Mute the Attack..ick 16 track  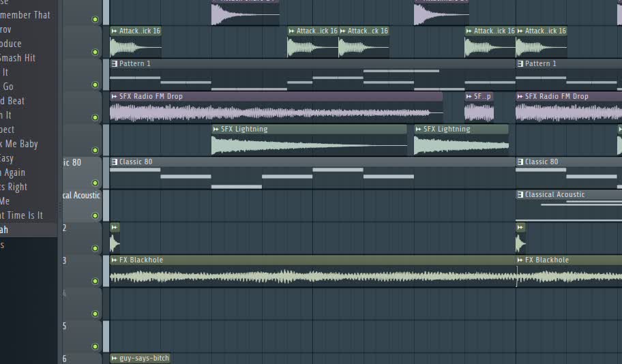[95, 52]
